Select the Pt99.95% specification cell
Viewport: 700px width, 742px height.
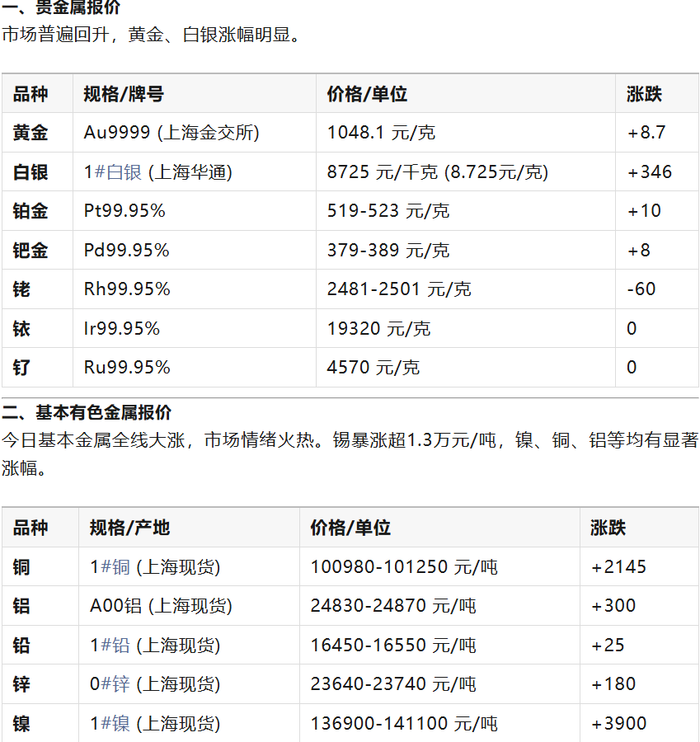(x=124, y=211)
